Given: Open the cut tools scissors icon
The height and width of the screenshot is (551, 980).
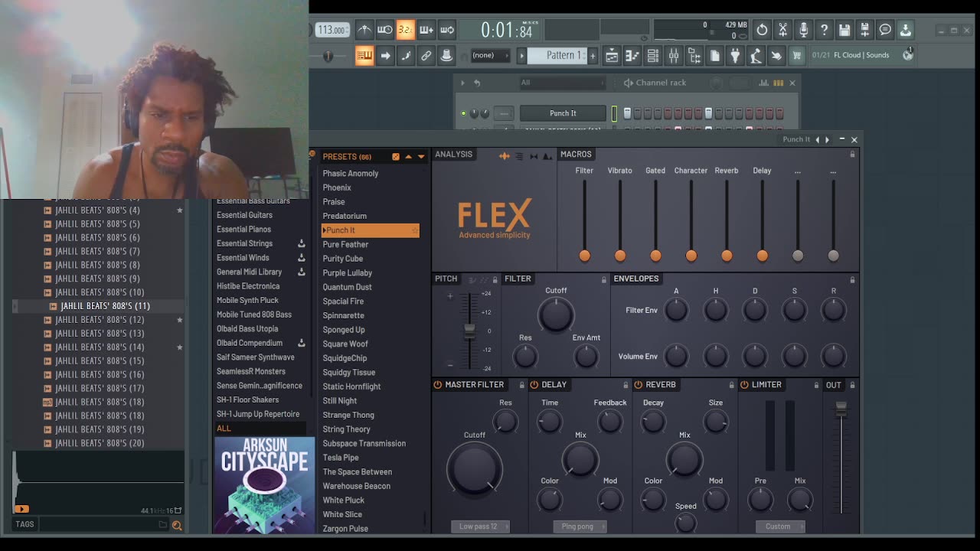Looking at the screenshot, I should (x=782, y=30).
